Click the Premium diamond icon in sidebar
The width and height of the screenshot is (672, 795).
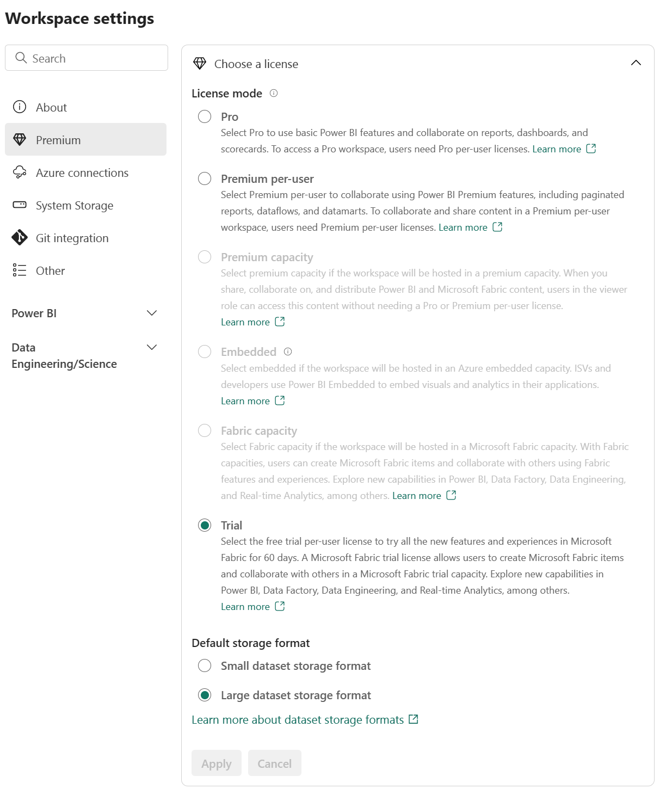point(20,139)
